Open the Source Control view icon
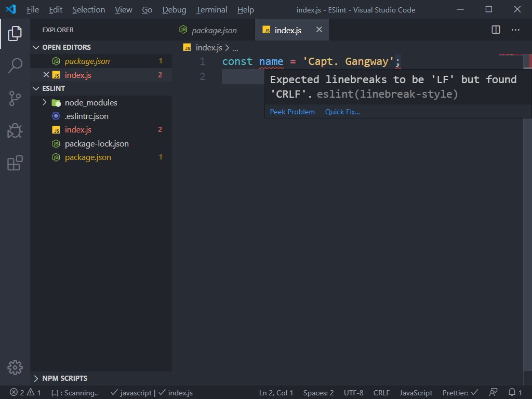532x399 pixels. click(15, 98)
